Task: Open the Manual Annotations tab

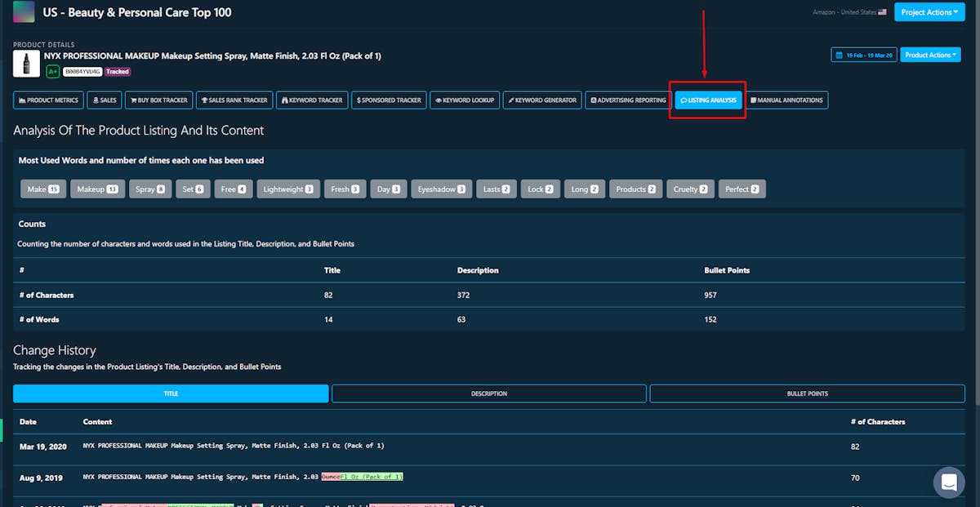Action: [786, 100]
